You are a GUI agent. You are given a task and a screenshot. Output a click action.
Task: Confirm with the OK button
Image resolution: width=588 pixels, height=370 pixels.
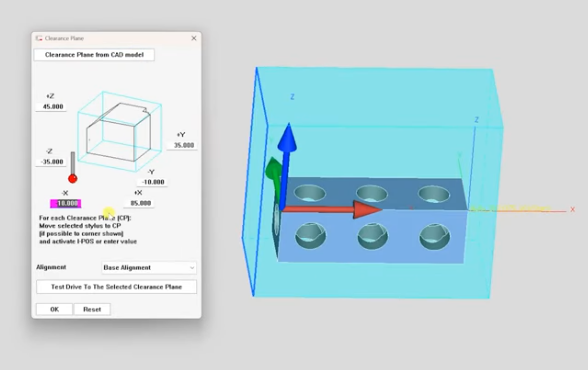tap(54, 309)
